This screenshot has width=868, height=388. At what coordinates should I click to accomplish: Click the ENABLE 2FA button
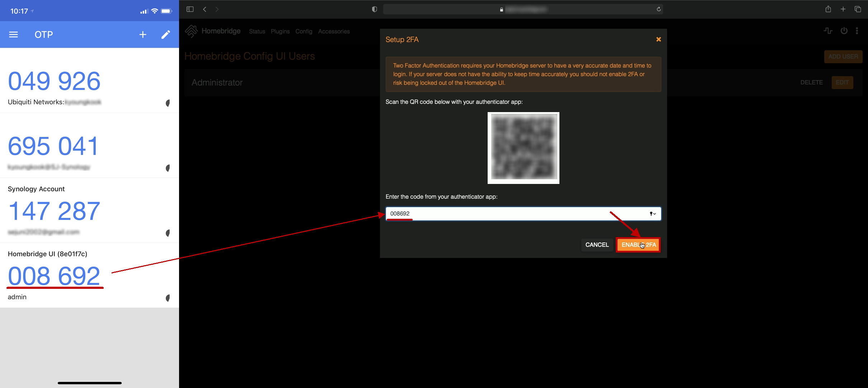click(x=638, y=245)
